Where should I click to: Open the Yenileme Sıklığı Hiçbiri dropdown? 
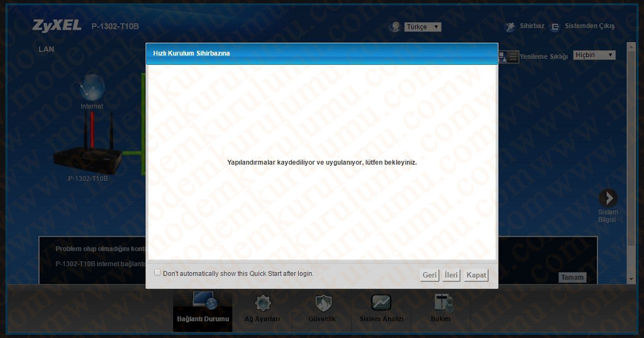point(594,55)
